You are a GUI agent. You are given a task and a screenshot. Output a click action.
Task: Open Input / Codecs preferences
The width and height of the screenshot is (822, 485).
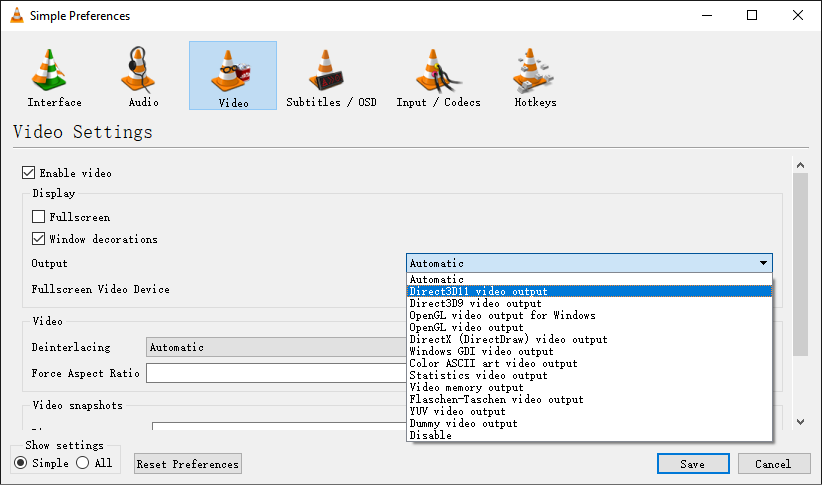coord(438,77)
